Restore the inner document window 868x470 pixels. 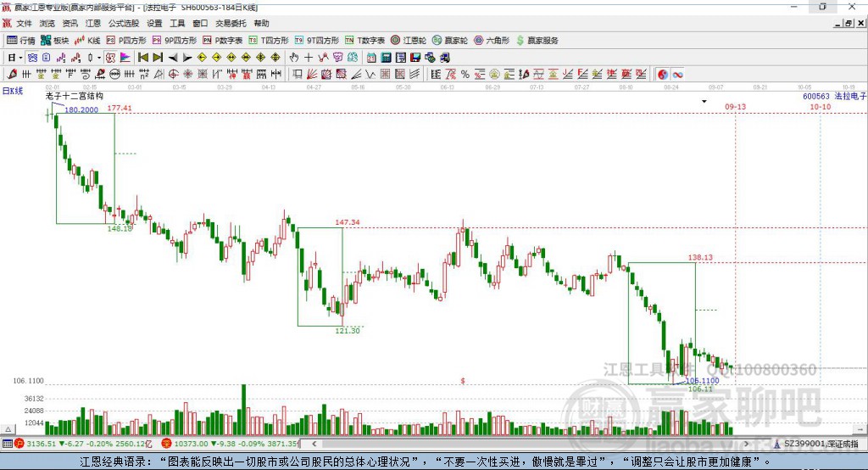click(x=849, y=23)
